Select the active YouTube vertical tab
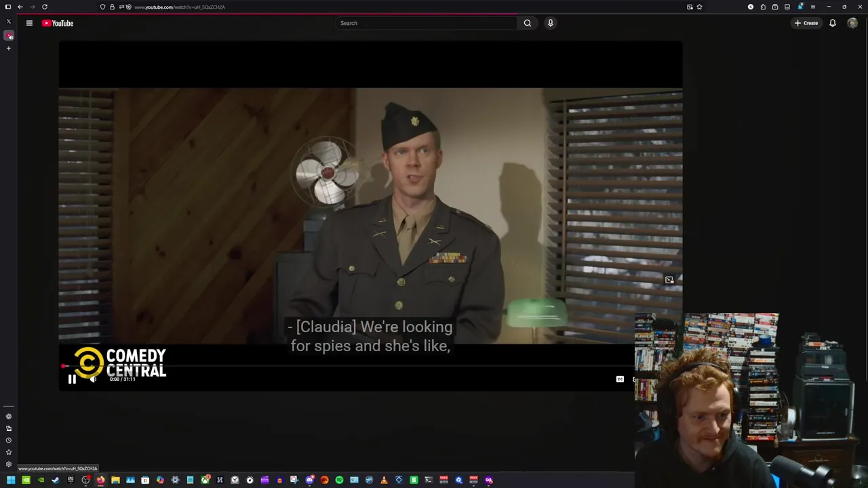This screenshot has height=488, width=868. [9, 35]
